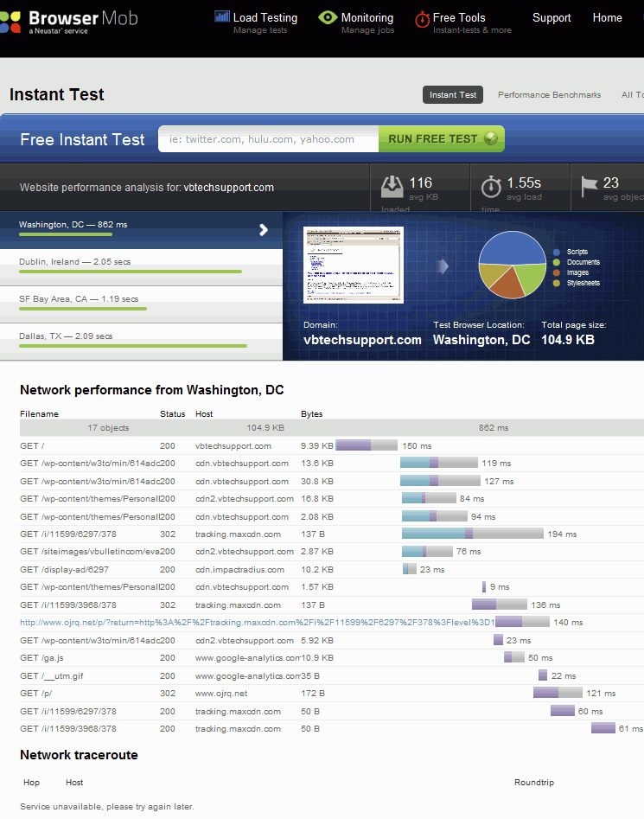Click the Load Testing bar chart icon
Image resolution: width=644 pixels, height=819 pixels.
coord(222,16)
